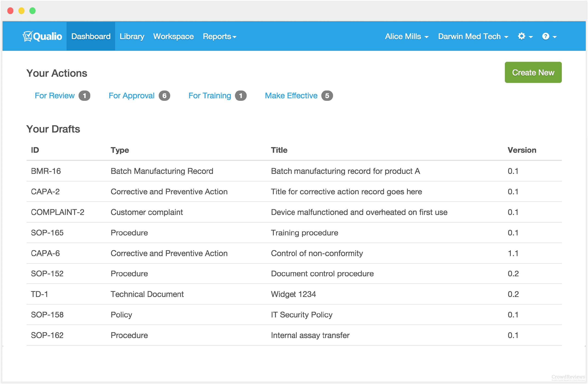Image resolution: width=588 pixels, height=384 pixels.
Task: Click the Create New button
Action: [533, 72]
